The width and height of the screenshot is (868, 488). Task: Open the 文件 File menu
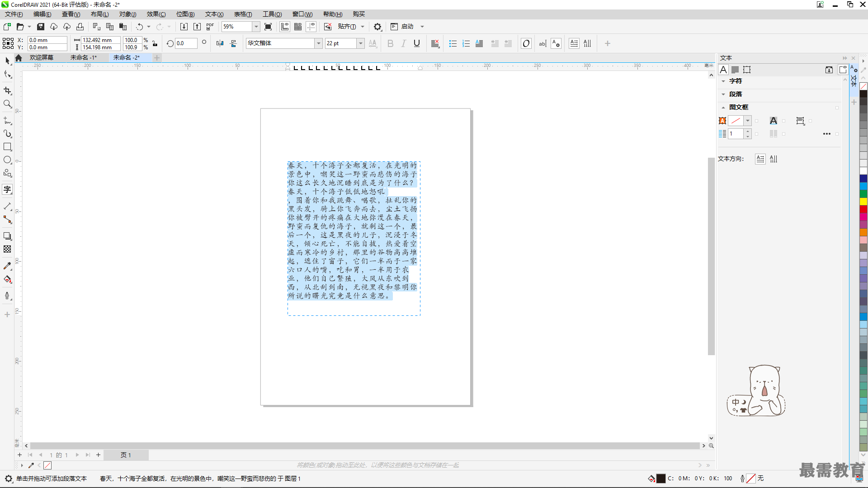point(14,14)
